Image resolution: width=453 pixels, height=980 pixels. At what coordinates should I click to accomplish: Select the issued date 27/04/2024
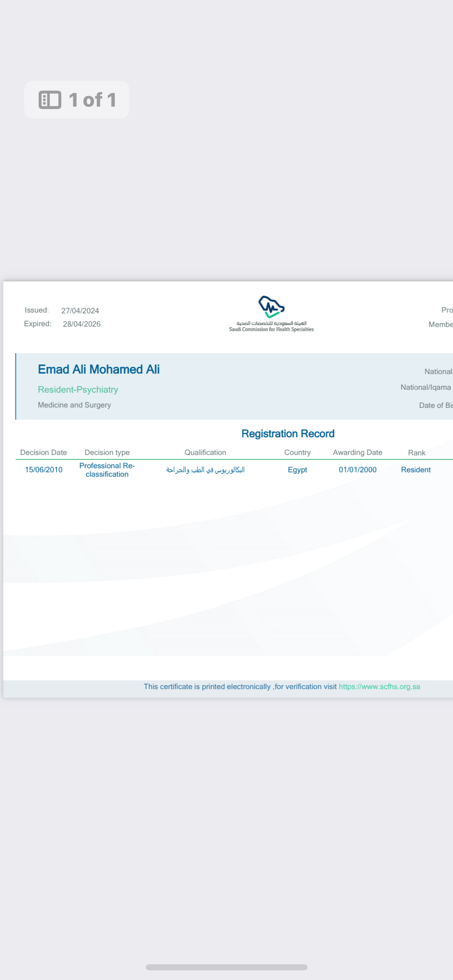pos(80,311)
